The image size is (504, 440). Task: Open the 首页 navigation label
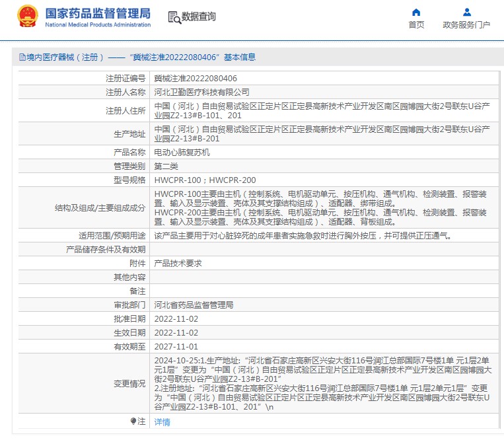[416, 25]
